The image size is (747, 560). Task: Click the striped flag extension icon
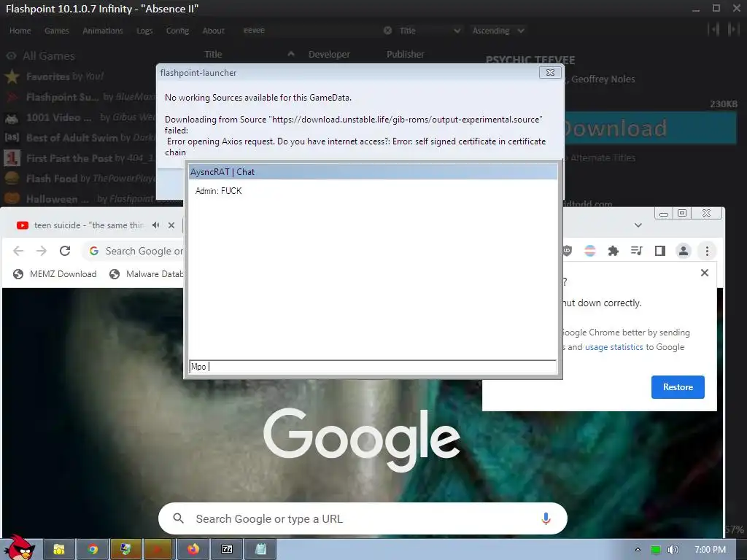click(589, 251)
